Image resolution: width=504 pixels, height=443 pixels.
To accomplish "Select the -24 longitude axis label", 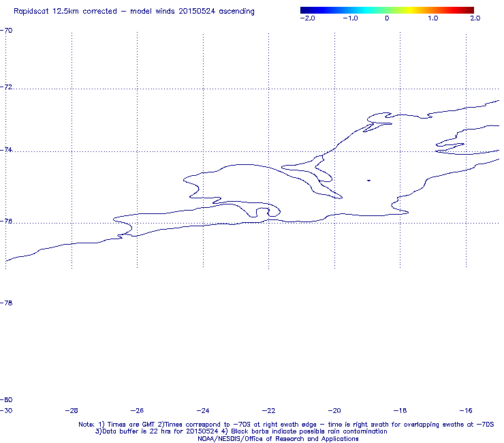I will pos(203,411).
